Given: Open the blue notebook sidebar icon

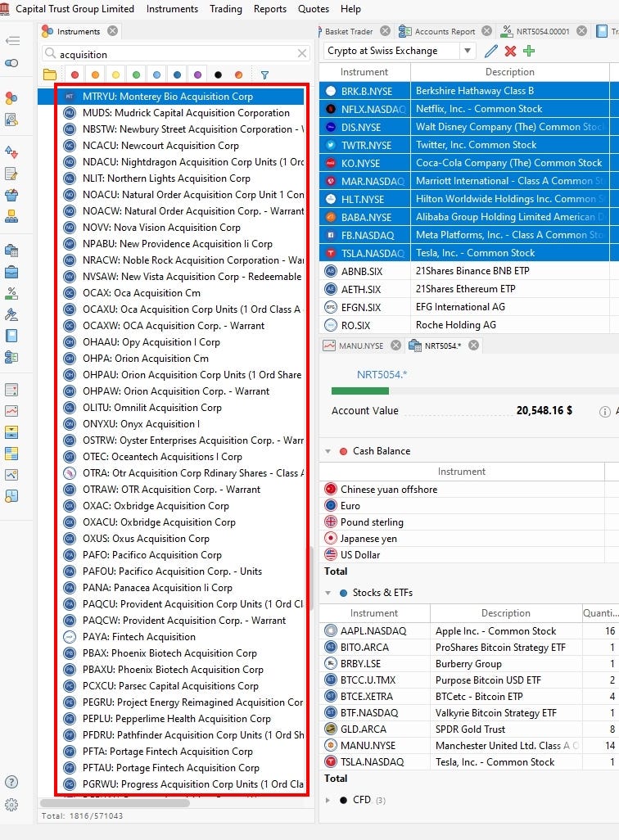Looking at the screenshot, I should [11, 336].
